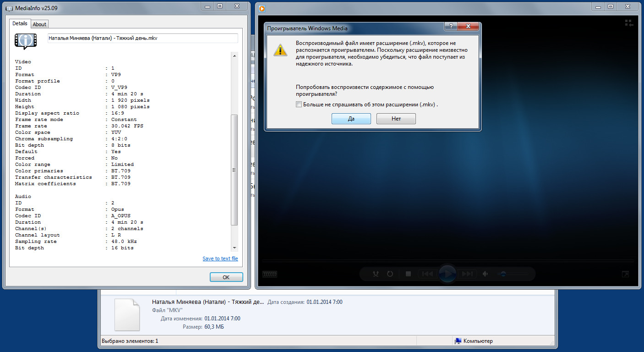This screenshot has width=644, height=352.
Task: Click the full screen view icon
Action: tap(625, 275)
